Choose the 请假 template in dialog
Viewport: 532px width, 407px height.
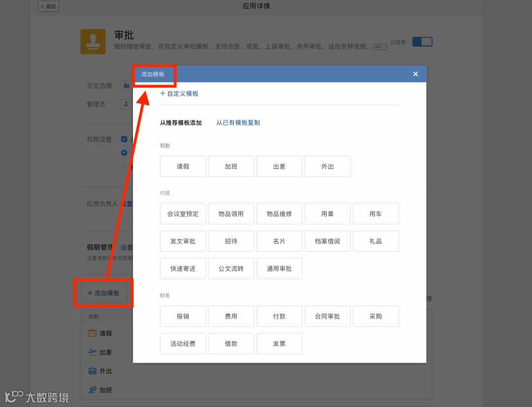click(x=183, y=166)
